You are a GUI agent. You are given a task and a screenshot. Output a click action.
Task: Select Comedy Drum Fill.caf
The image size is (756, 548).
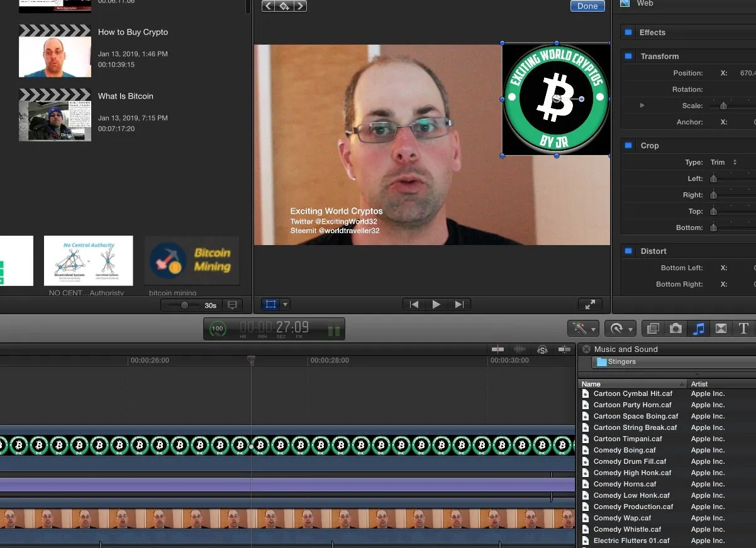[630, 462]
